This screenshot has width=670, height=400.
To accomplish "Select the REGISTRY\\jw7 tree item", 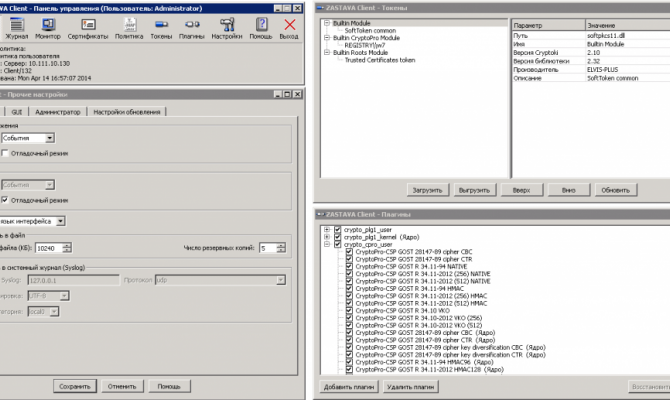I will [364, 45].
